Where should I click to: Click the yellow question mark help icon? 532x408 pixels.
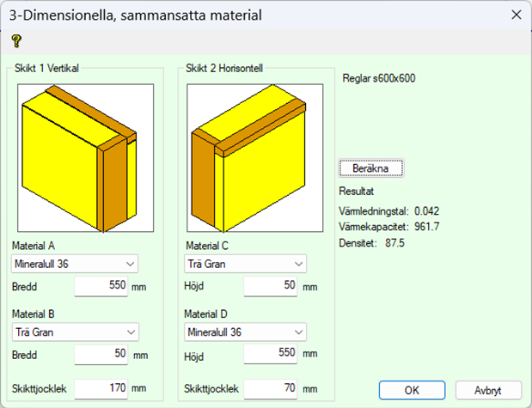[15, 41]
